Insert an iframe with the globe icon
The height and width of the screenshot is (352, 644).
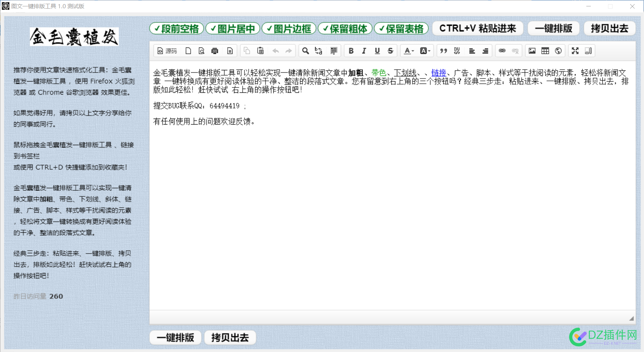(x=558, y=51)
